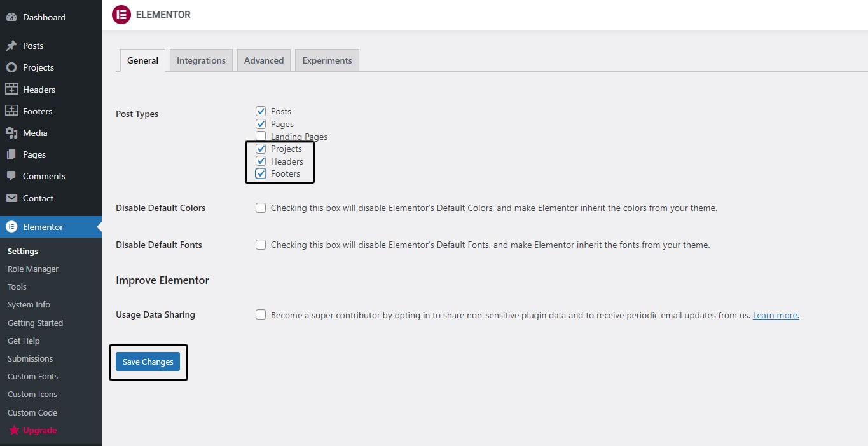
Task: Switch to the Integrations tab
Action: coord(201,60)
